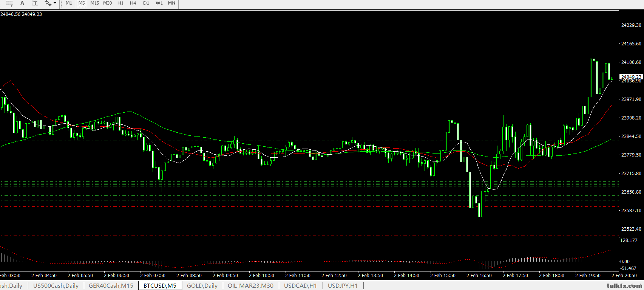644x290 pixels.
Task: Open the GER40Cash,M15 chart tab
Action: [111, 286]
